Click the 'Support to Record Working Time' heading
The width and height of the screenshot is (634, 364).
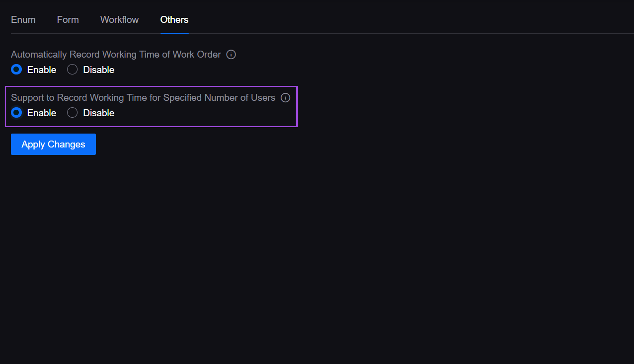pyautogui.click(x=143, y=98)
